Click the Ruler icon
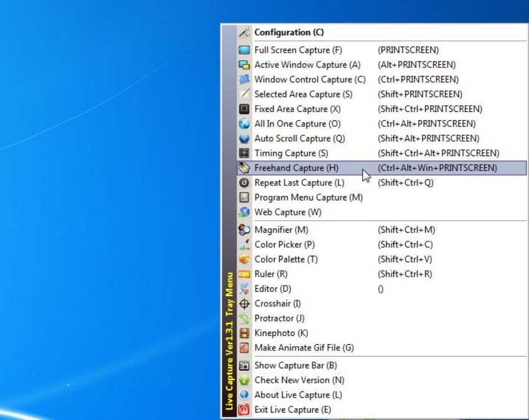The image size is (529, 420). pyautogui.click(x=244, y=274)
